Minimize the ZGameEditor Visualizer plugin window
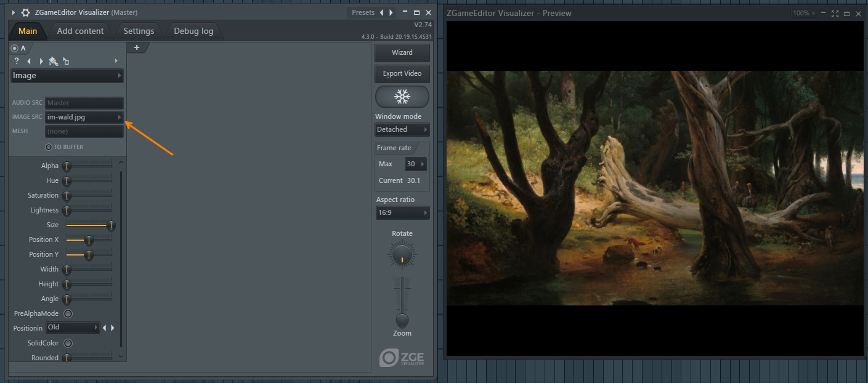The height and width of the screenshot is (383, 868). 405,12
